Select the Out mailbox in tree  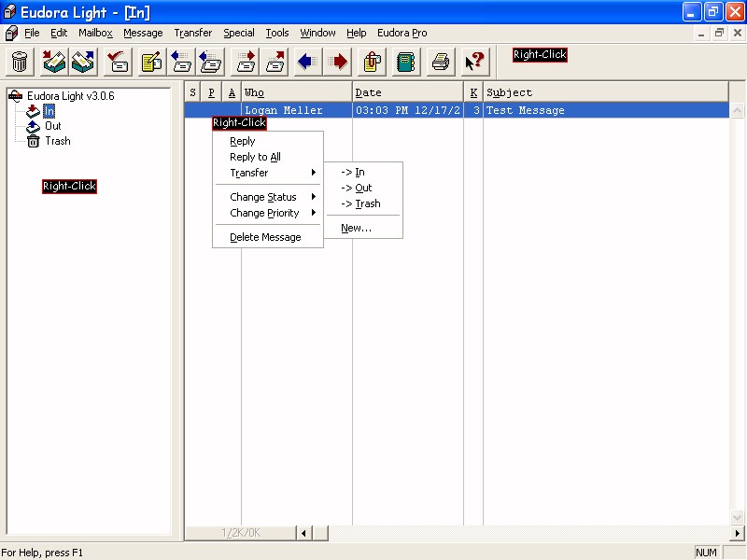point(52,126)
